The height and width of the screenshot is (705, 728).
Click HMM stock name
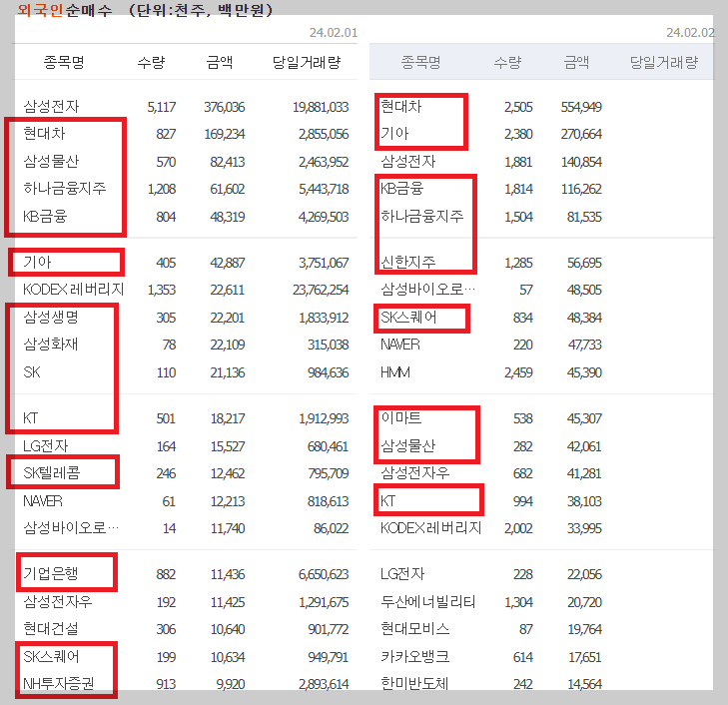pos(395,372)
